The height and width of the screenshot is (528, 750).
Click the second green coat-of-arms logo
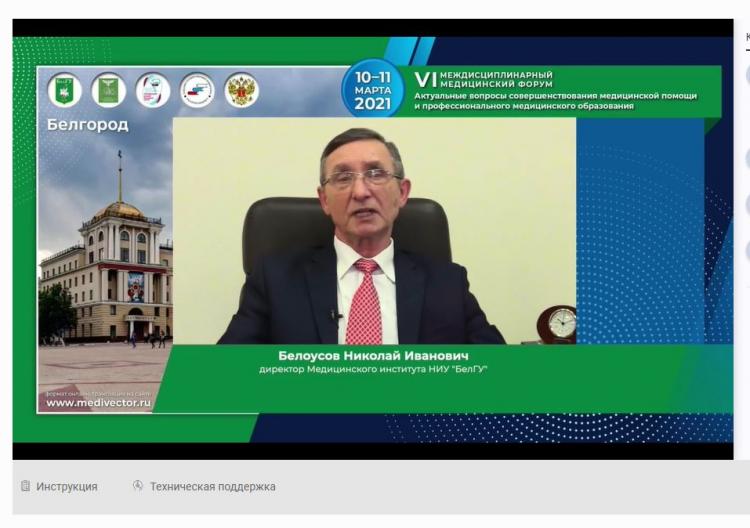click(108, 90)
